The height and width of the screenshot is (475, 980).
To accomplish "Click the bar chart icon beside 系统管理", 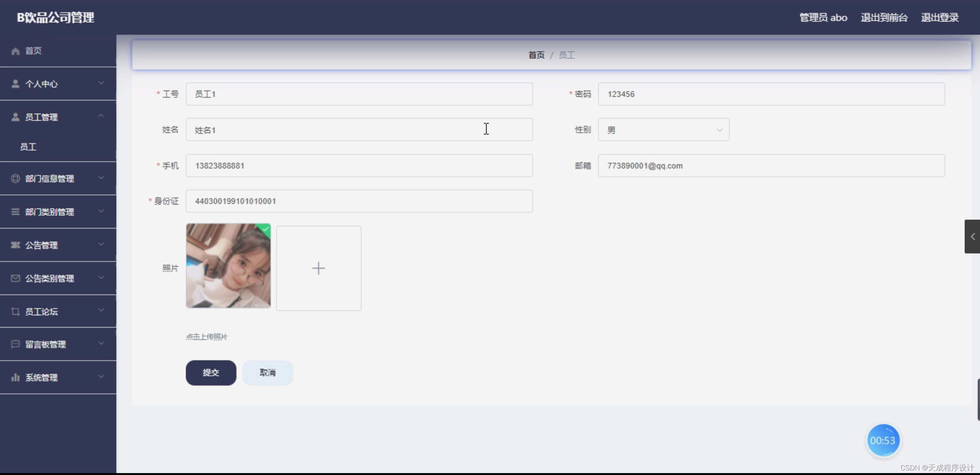I will coord(15,377).
